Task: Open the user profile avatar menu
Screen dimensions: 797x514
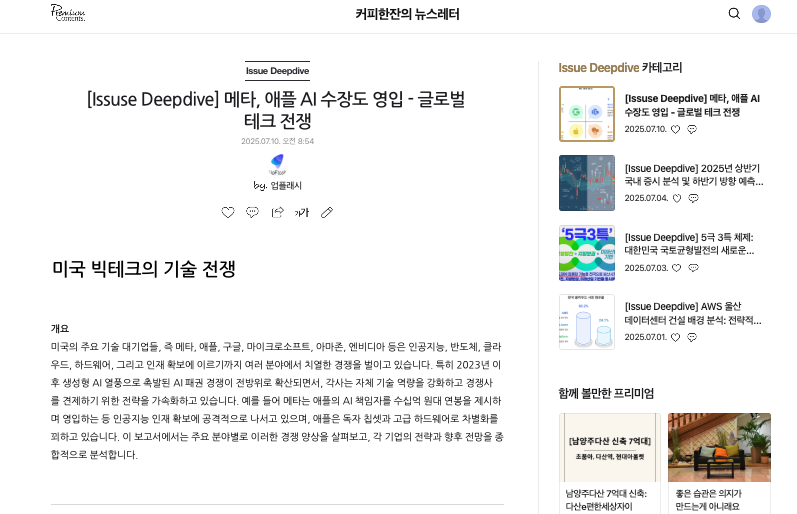Action: (x=761, y=14)
